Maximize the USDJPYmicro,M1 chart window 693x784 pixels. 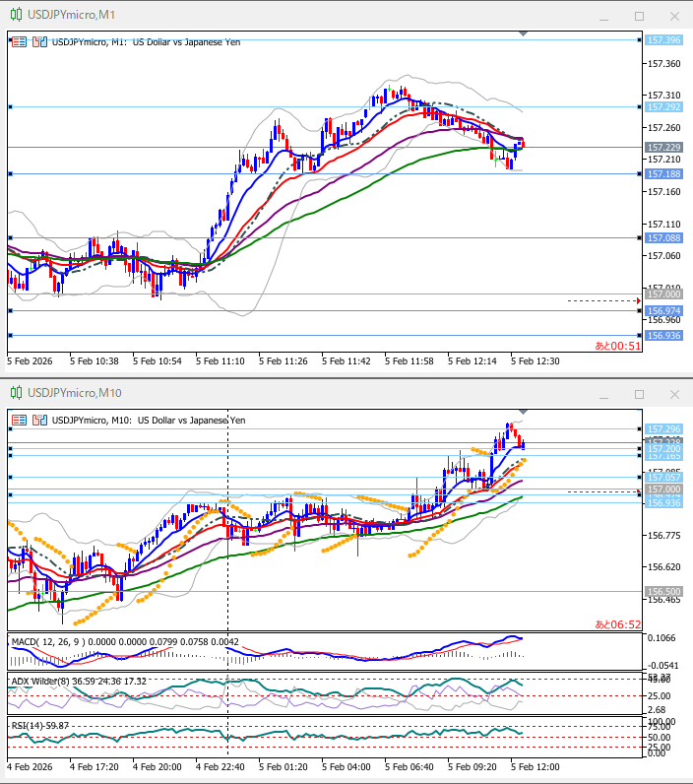coord(639,16)
